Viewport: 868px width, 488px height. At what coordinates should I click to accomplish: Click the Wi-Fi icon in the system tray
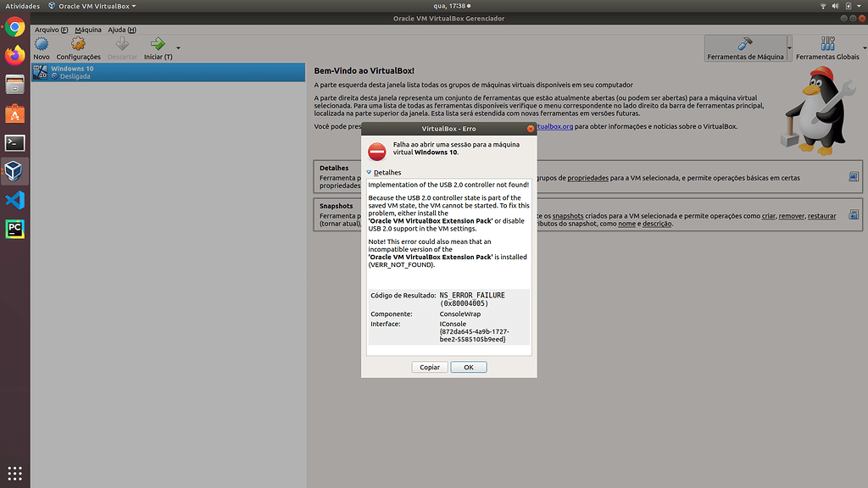(823, 6)
